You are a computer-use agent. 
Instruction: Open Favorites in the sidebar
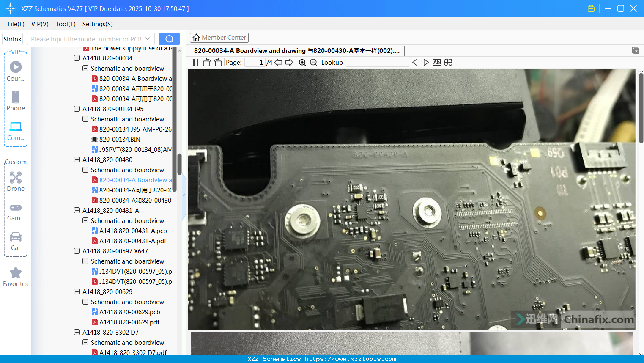(16, 277)
